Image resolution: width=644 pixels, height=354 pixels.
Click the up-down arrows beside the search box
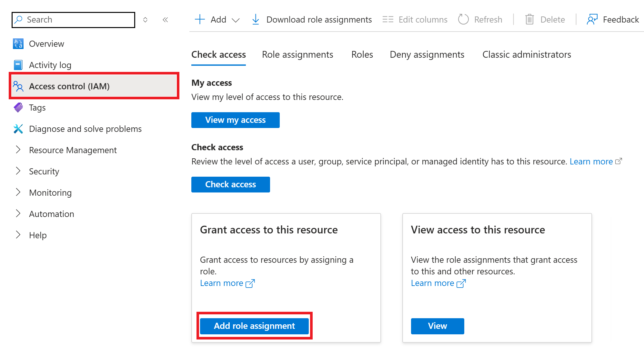(145, 20)
